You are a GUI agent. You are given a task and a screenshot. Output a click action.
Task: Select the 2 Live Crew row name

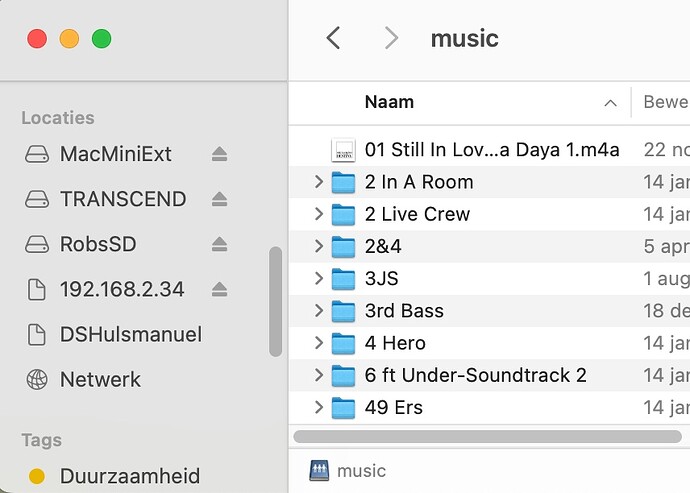417,214
